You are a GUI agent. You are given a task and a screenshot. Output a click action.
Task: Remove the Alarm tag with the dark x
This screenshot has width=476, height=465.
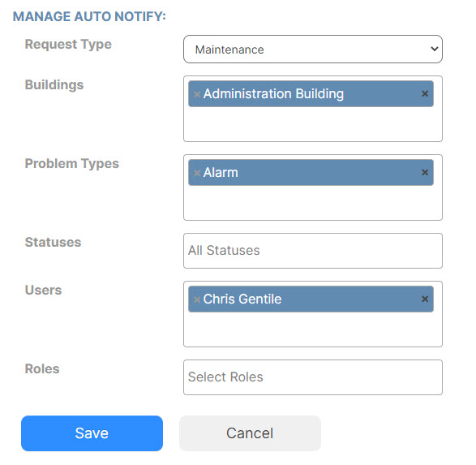425,173
